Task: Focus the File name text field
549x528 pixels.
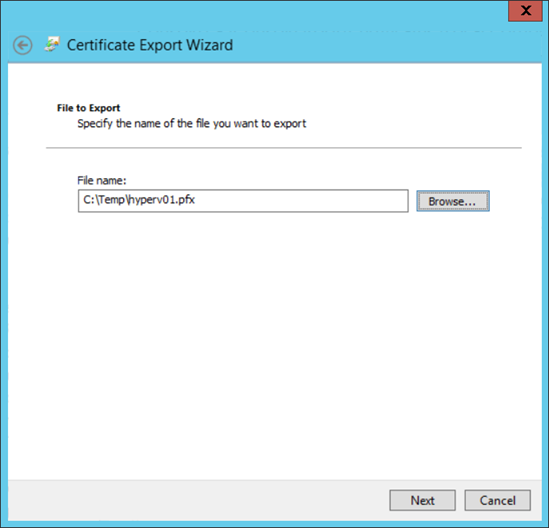Action: point(243,201)
